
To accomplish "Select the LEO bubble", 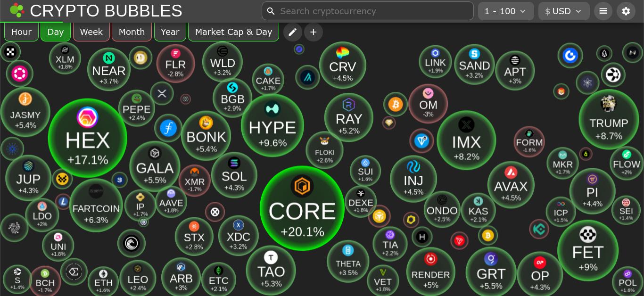I will 138,279.
